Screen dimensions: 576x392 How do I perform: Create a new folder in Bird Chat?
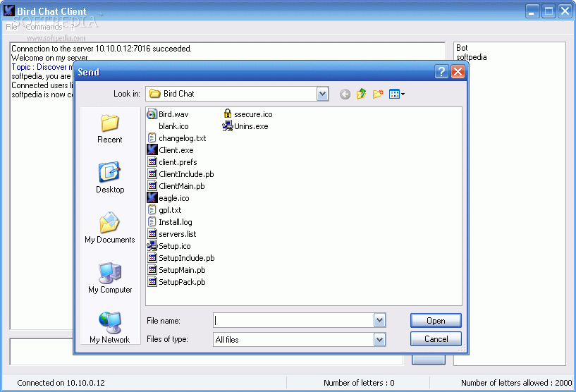[x=378, y=94]
